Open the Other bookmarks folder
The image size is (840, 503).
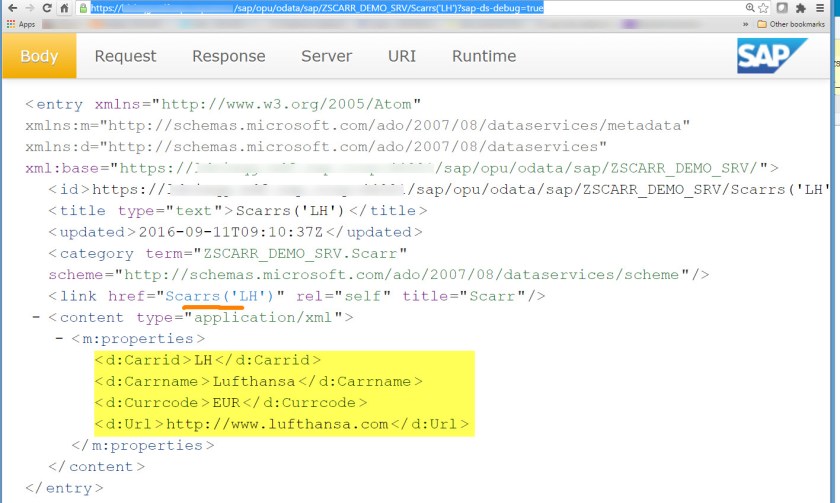791,24
